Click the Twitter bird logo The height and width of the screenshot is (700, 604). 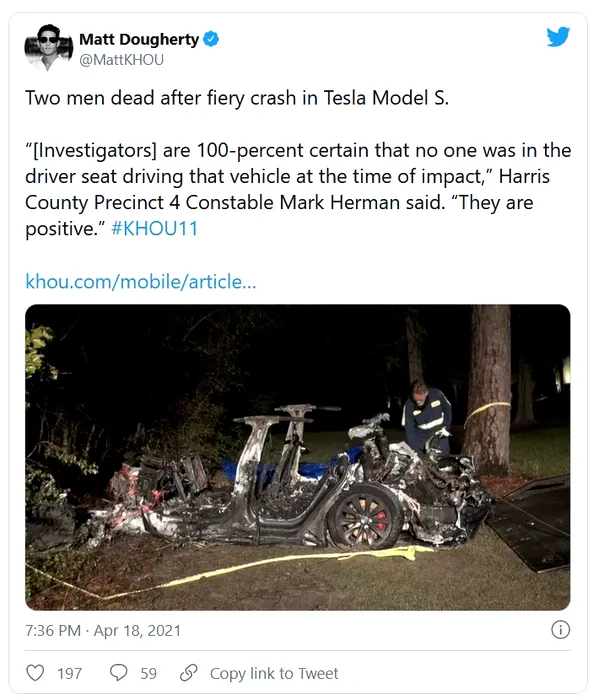(x=558, y=37)
